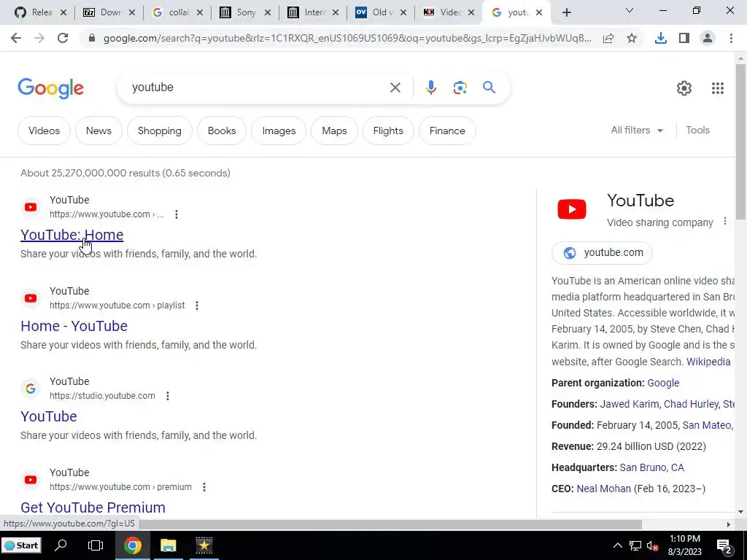Viewport: 747px width, 560px height.
Task: Open the Tools options
Action: [697, 130]
